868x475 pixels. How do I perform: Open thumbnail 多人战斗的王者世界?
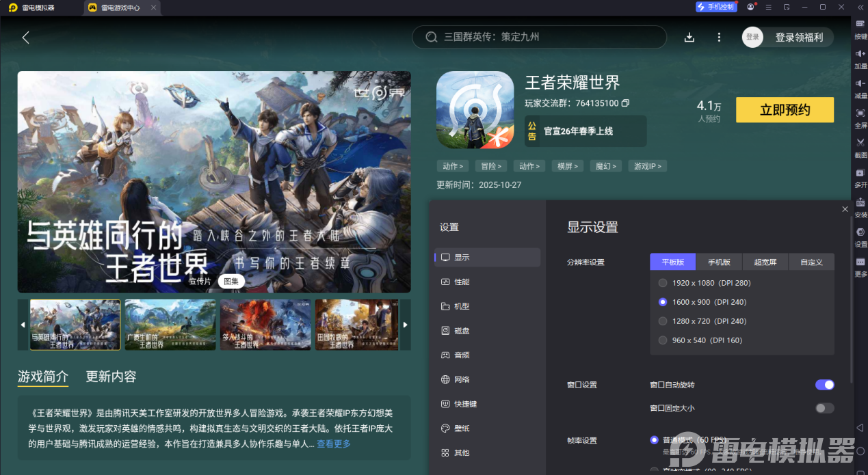[x=265, y=325]
